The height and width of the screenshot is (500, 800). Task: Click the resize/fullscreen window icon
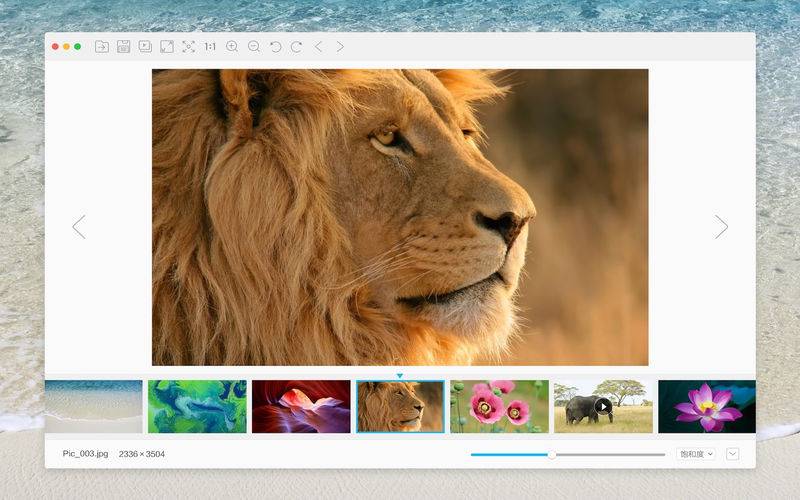pyautogui.click(x=167, y=47)
